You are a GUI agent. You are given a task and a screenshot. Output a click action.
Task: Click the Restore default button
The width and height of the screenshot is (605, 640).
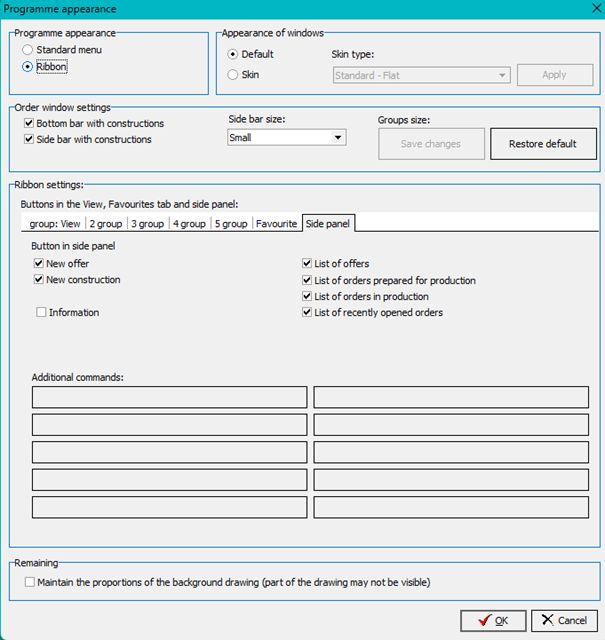click(x=542, y=144)
